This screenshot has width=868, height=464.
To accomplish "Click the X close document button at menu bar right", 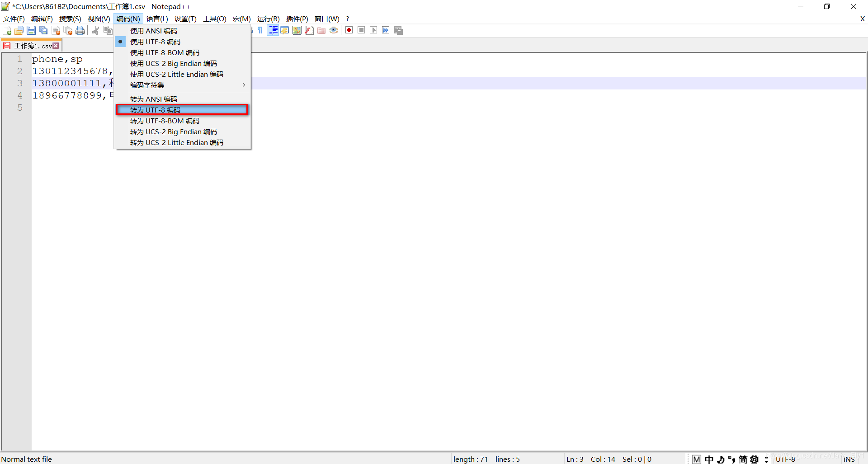I will click(862, 19).
